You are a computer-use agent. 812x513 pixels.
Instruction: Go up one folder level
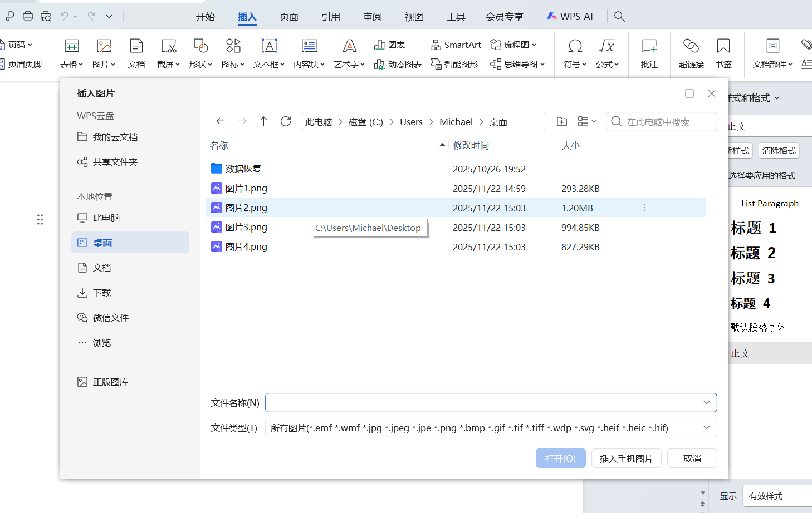click(263, 121)
